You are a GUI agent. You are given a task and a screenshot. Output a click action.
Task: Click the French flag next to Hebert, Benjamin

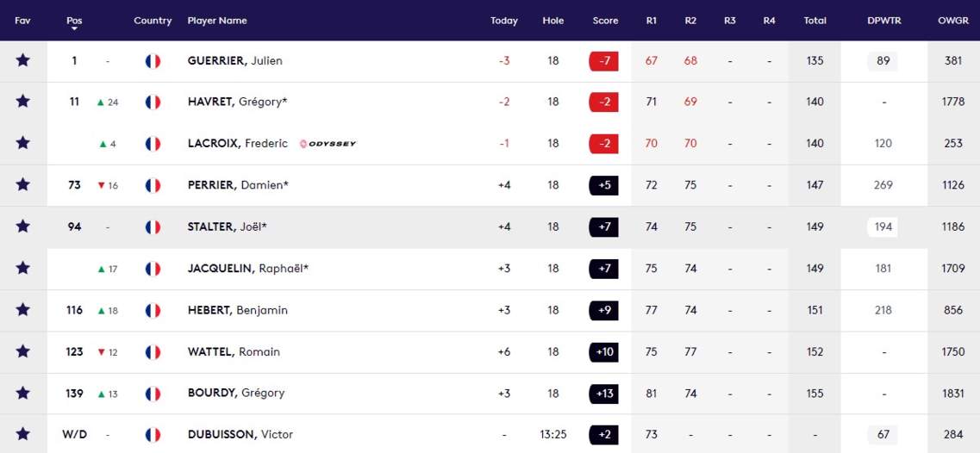(x=153, y=311)
